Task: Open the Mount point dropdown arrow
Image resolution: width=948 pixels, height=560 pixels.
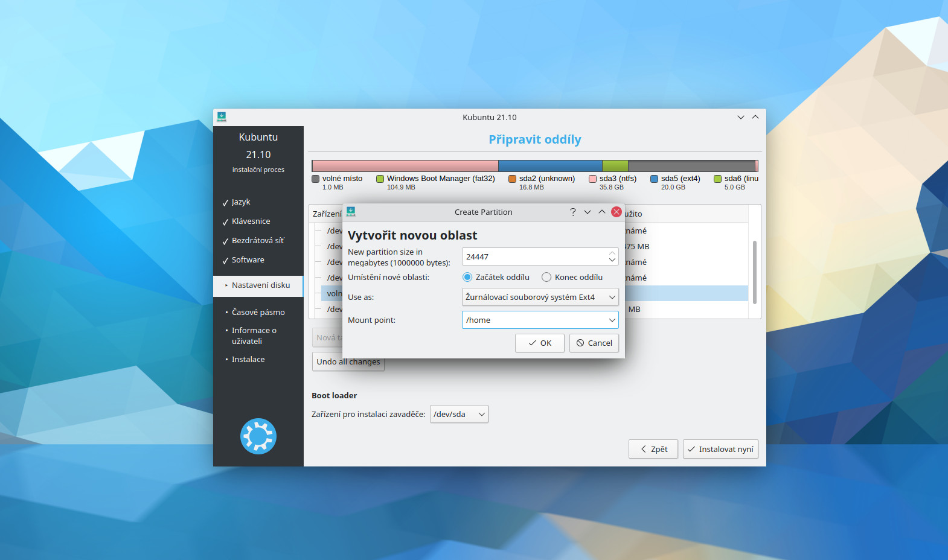Action: tap(612, 320)
